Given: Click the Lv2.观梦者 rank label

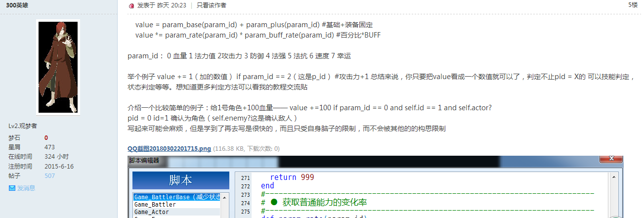Looking at the screenshot, I should point(22,126).
